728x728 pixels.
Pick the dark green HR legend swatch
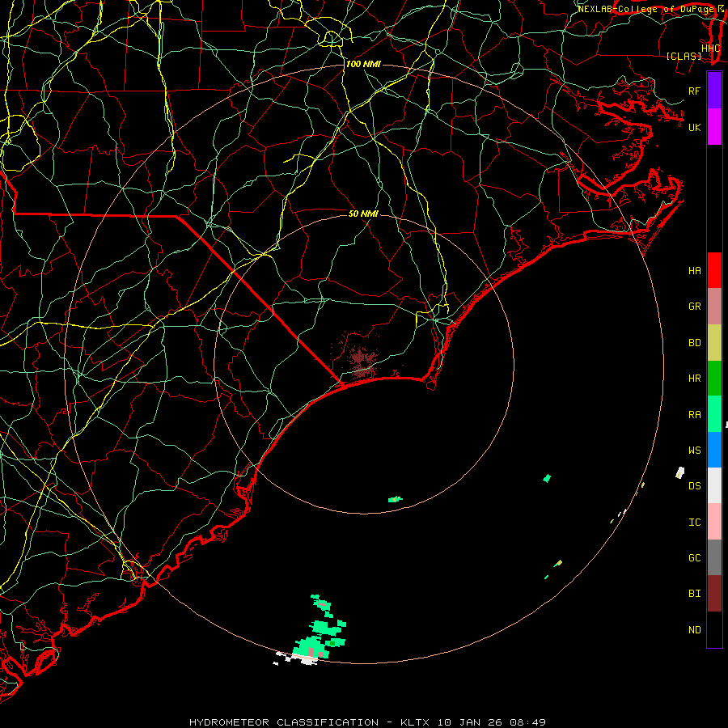click(x=714, y=379)
